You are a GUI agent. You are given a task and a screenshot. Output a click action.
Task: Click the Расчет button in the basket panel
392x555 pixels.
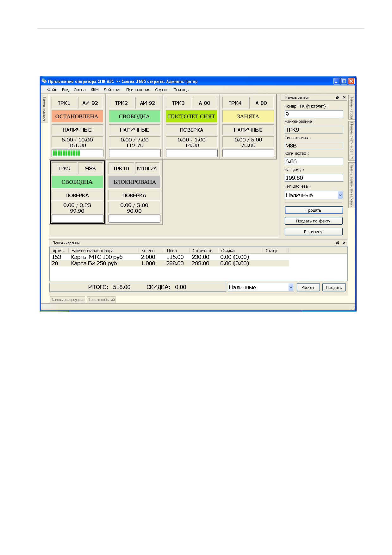click(308, 287)
